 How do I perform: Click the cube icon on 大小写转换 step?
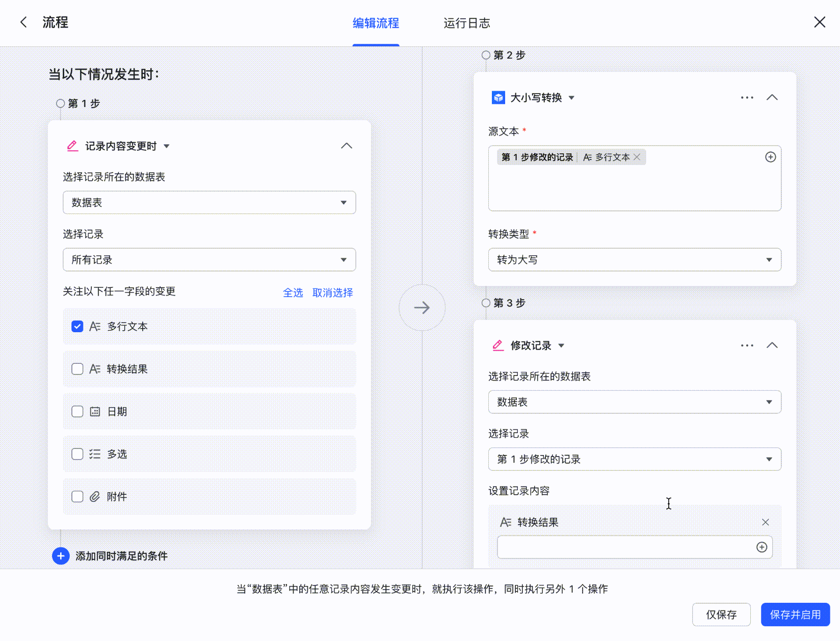click(497, 97)
